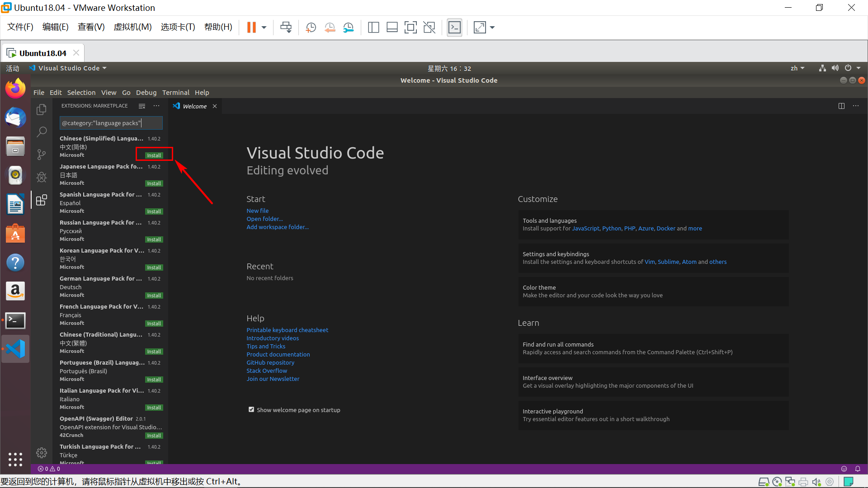Expand the zh input language dropdown
Image resolution: width=868 pixels, height=488 pixels.
(x=797, y=68)
